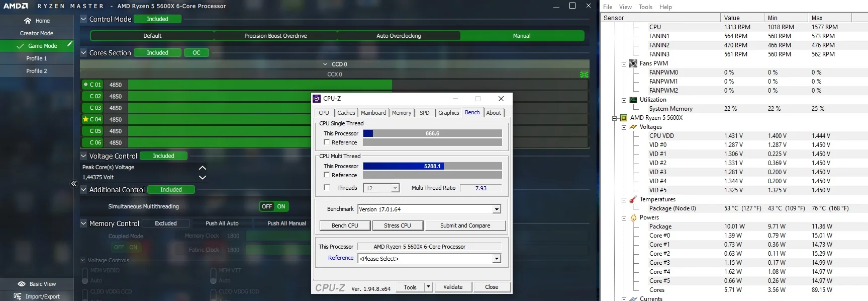Click the pencil edit icon beside Game Mode
868x301 pixels.
coord(70,44)
